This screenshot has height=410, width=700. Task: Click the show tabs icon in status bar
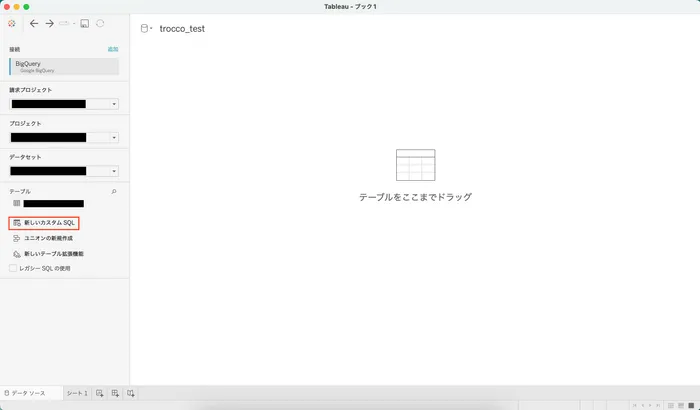(691, 406)
